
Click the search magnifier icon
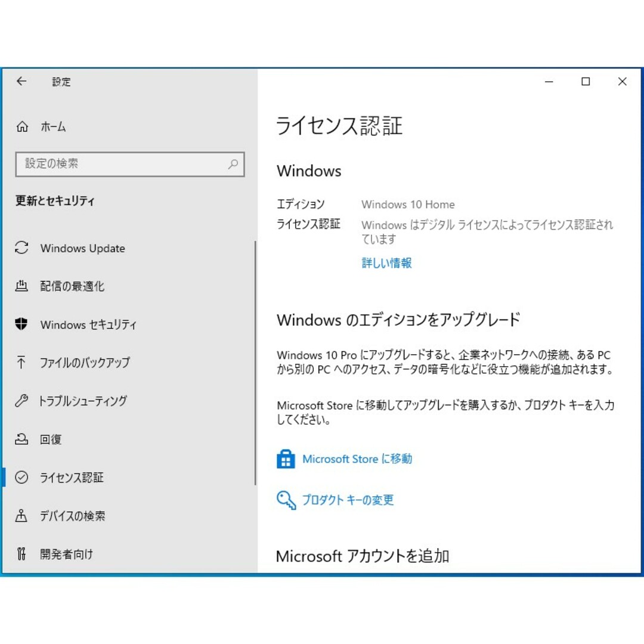point(233,165)
